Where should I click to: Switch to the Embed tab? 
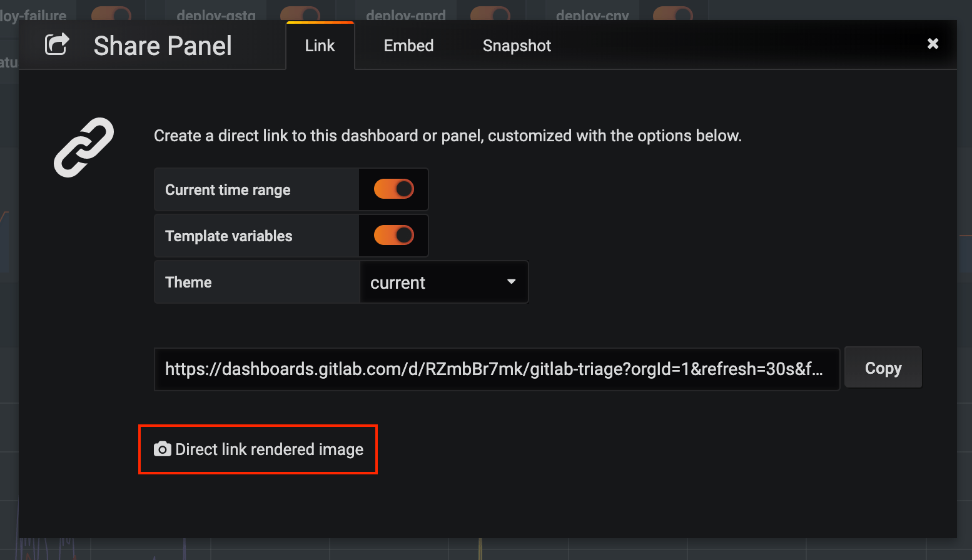408,45
